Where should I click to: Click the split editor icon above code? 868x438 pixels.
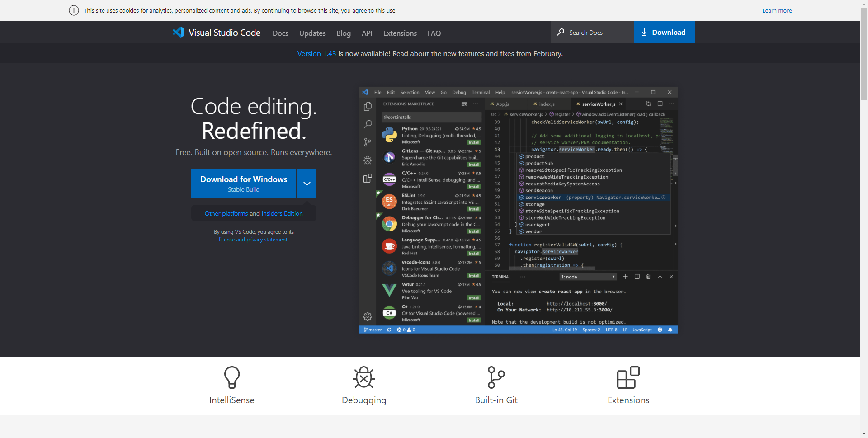[x=660, y=104]
